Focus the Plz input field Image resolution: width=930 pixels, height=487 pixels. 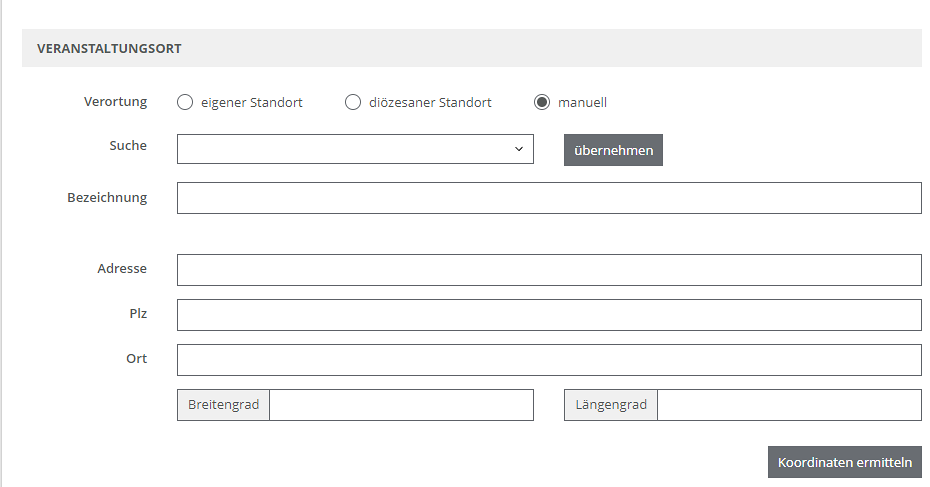(x=548, y=315)
